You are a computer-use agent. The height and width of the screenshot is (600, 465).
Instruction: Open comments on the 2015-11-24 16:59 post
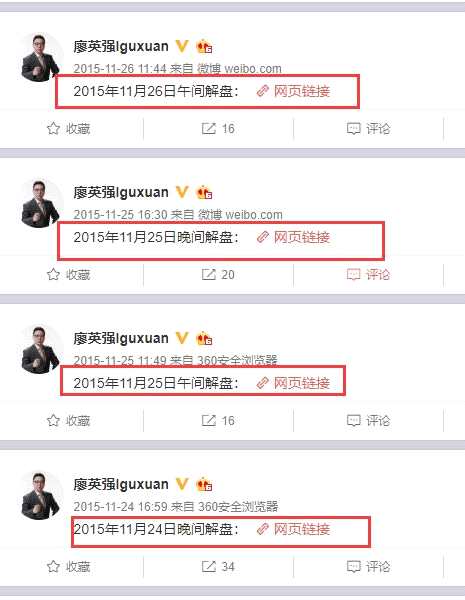(x=368, y=566)
